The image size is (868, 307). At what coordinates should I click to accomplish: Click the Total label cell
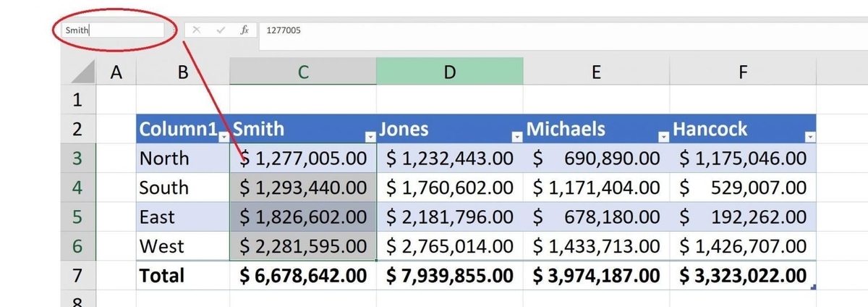pos(182,275)
